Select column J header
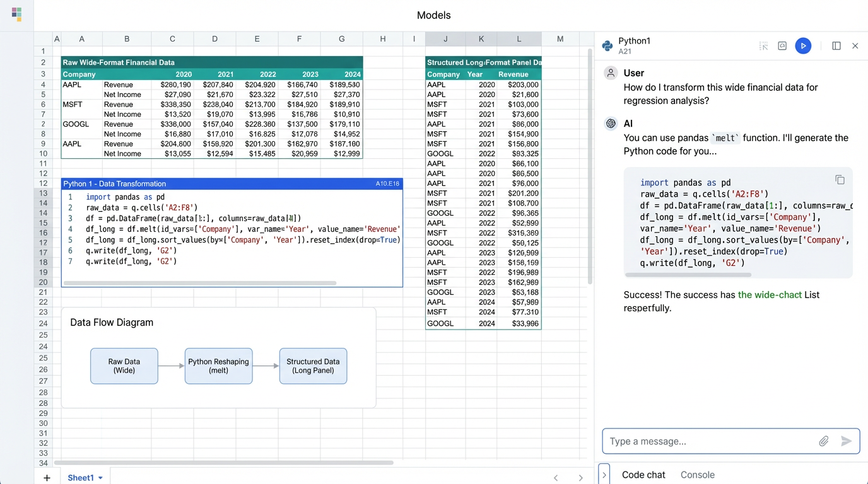 point(445,39)
